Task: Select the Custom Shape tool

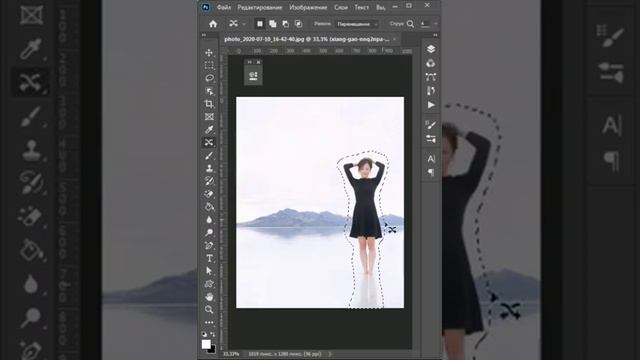Action: click(209, 284)
